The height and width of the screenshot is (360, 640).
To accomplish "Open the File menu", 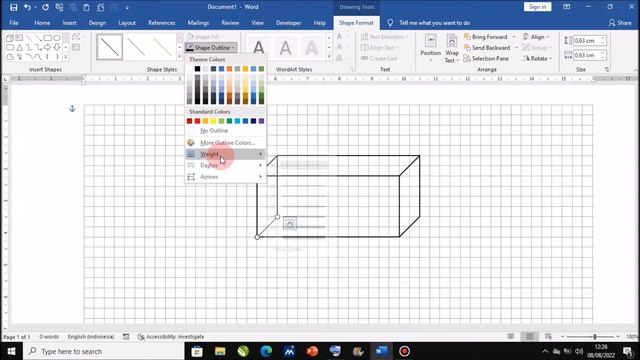I will (14, 23).
